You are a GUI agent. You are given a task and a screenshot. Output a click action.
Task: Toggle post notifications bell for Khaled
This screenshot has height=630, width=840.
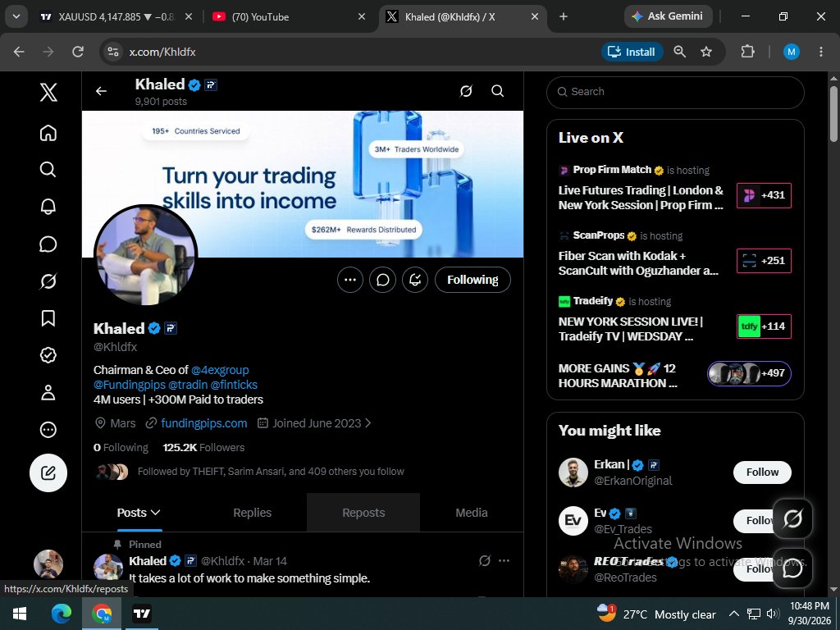pyautogui.click(x=415, y=280)
